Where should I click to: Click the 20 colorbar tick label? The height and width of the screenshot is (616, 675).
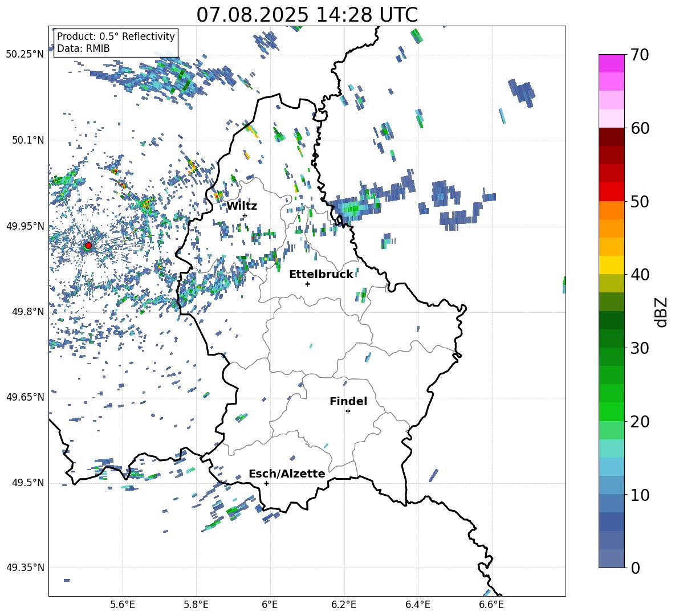pos(639,422)
